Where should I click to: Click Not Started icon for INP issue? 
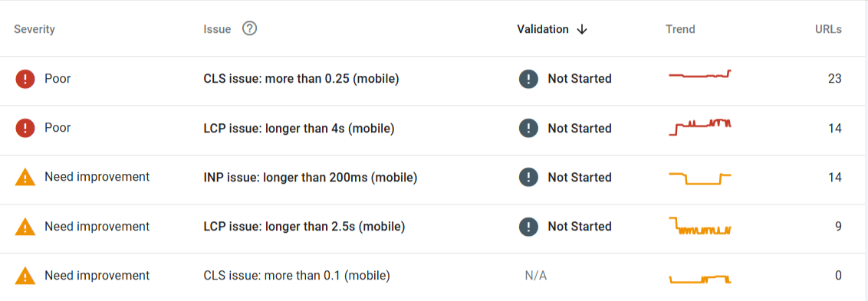point(528,178)
